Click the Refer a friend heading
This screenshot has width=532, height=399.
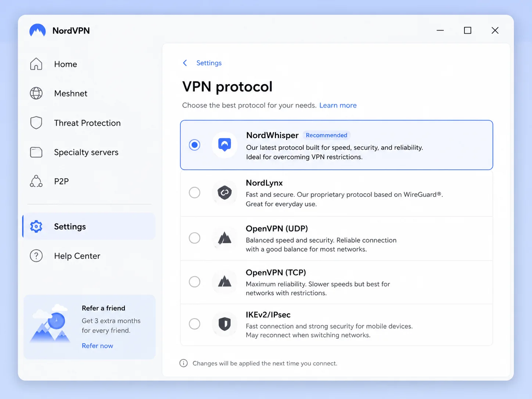pos(104,308)
